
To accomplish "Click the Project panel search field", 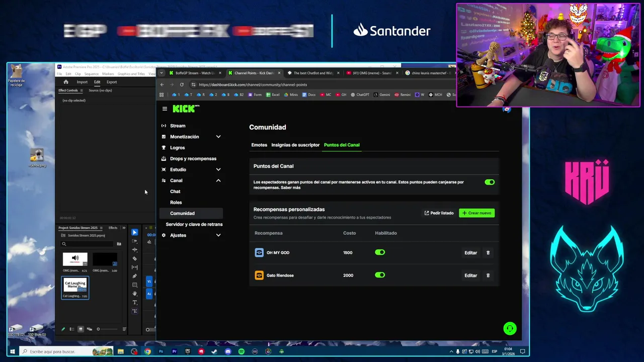I will pyautogui.click(x=88, y=244).
